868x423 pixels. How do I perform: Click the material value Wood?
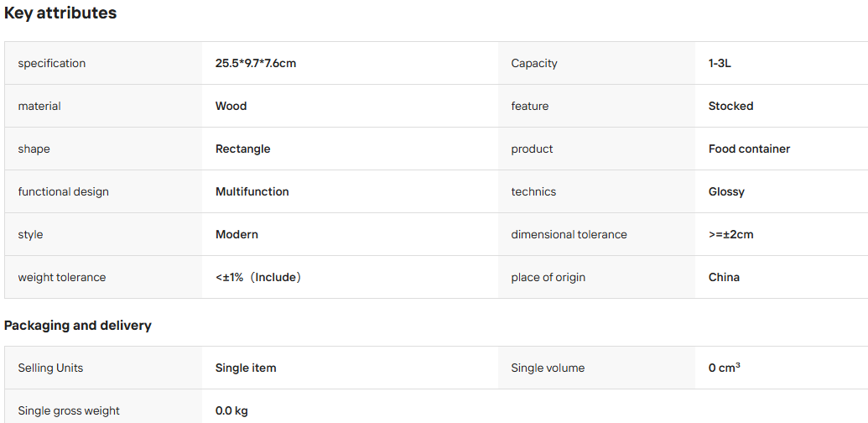[x=231, y=106]
